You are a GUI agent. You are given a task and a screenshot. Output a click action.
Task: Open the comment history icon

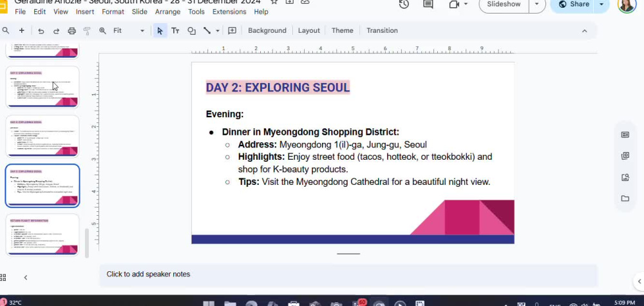[x=428, y=4]
